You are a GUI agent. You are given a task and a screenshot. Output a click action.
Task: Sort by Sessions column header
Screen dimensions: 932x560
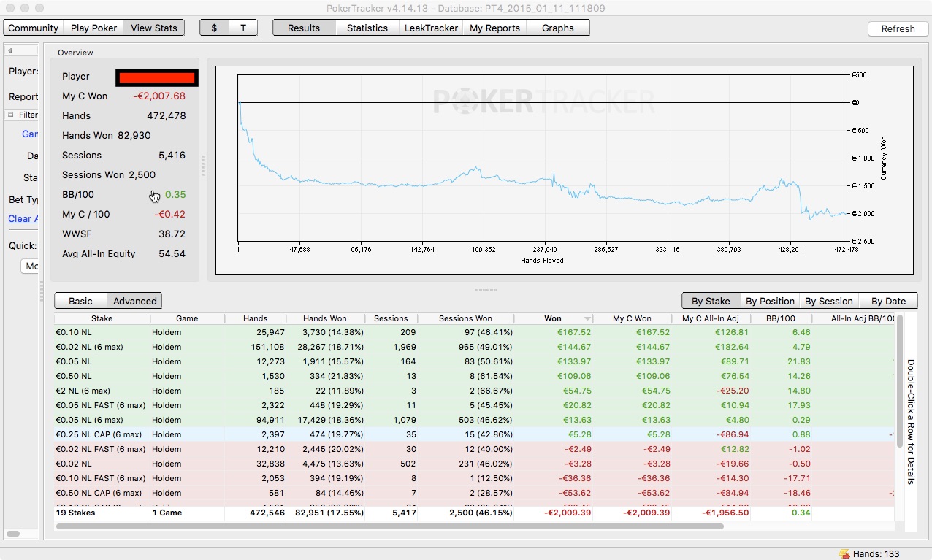point(391,318)
